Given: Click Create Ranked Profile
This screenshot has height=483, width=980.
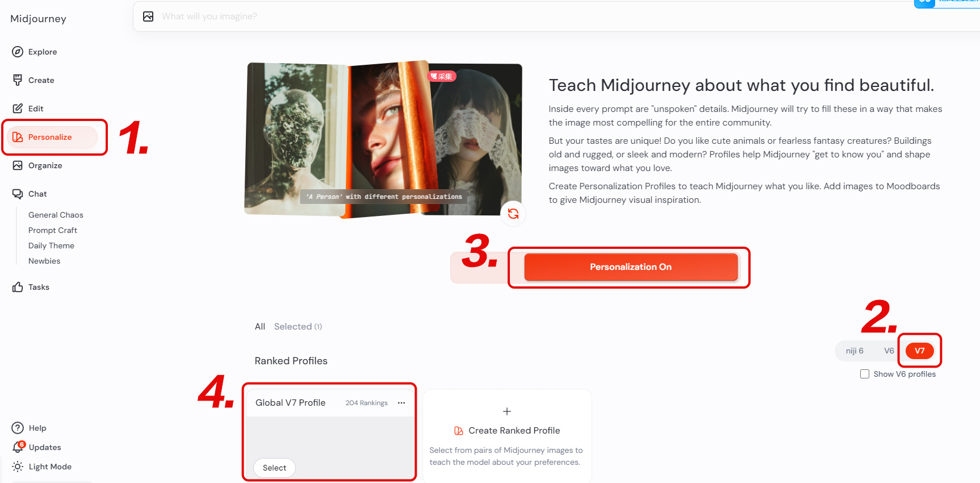Looking at the screenshot, I should (514, 431).
